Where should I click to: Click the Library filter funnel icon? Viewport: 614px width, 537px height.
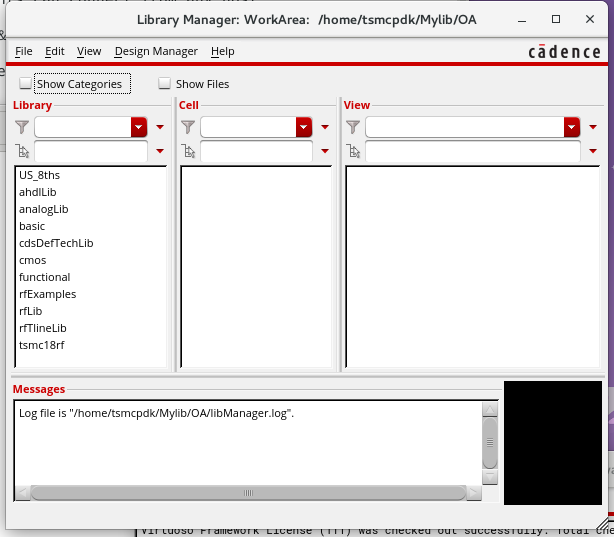click(22, 127)
